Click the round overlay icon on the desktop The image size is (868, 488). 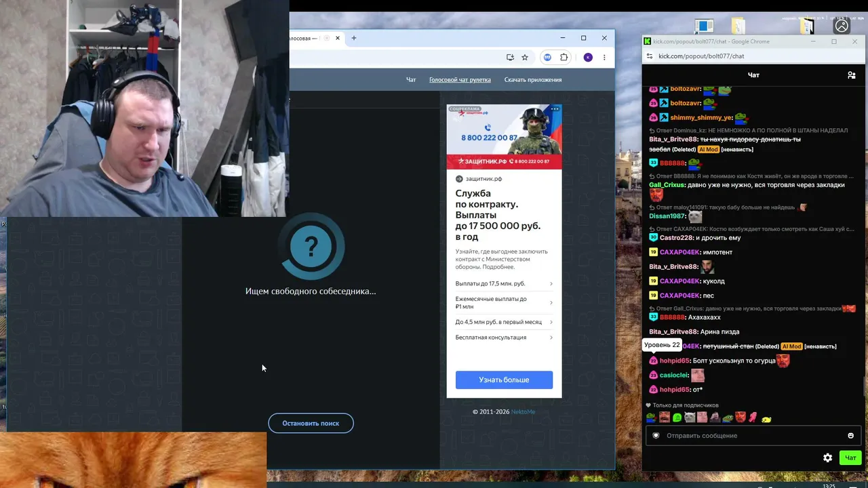tap(842, 26)
